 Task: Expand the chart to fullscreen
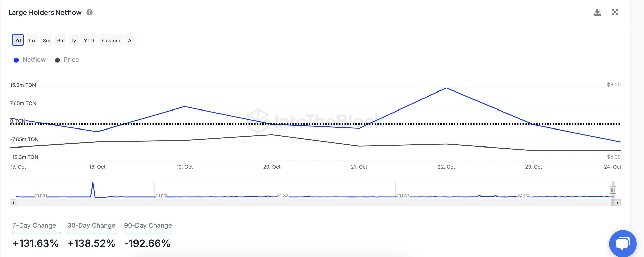coord(615,12)
